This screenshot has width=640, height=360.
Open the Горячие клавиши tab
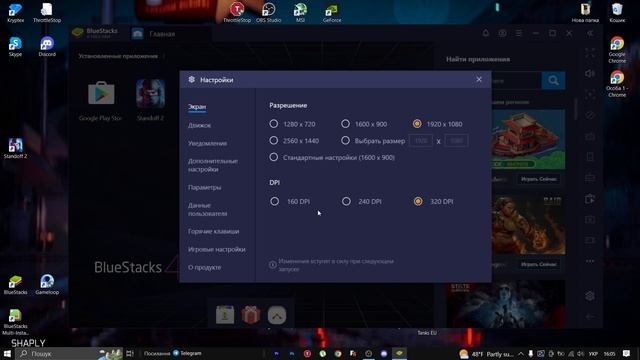pos(213,231)
